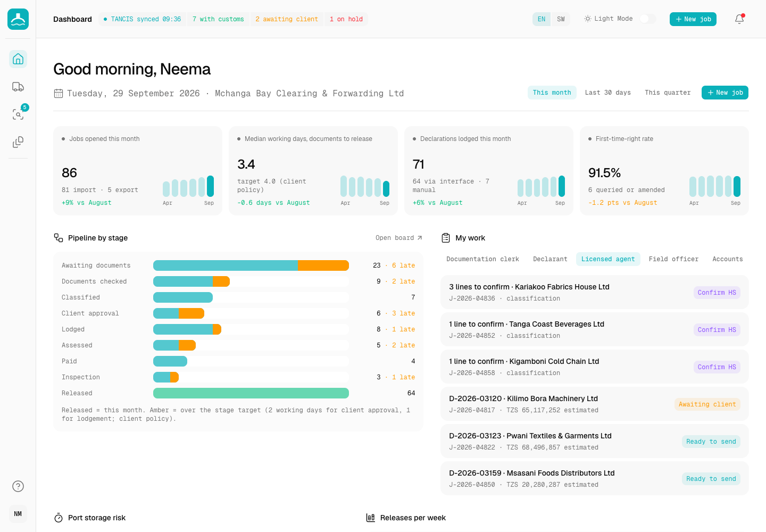Click New job in the top bar

click(693, 19)
